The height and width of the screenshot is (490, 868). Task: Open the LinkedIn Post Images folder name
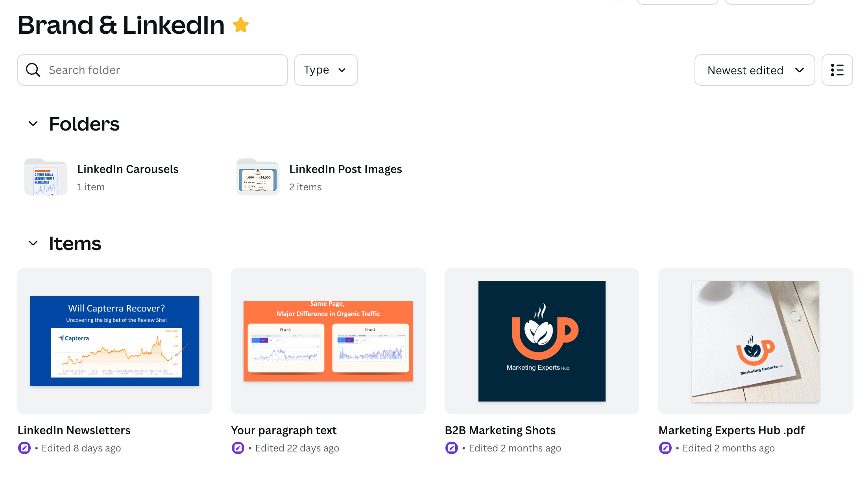point(345,169)
